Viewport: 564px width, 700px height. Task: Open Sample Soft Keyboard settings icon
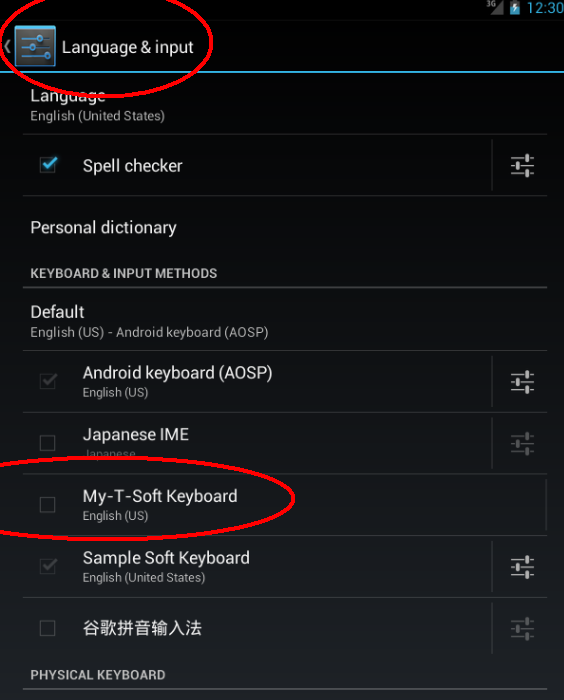click(522, 567)
